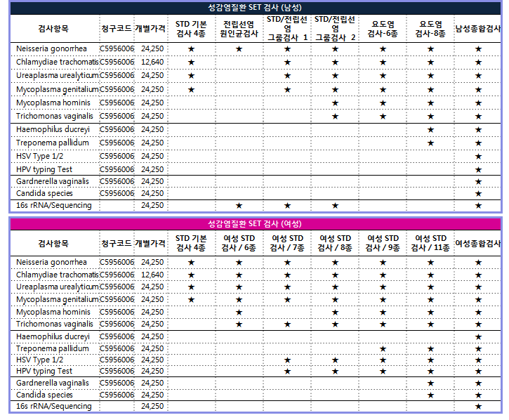Select HPV typing Test label in 남성 table
509x420 pixels.
click(44, 169)
